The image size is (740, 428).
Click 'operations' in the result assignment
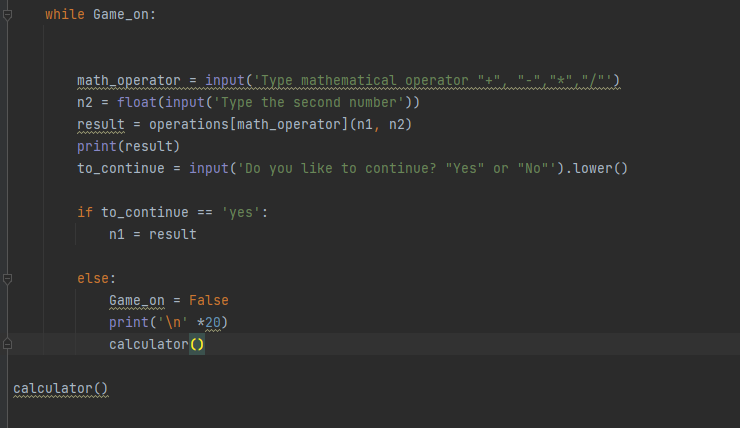pos(189,125)
